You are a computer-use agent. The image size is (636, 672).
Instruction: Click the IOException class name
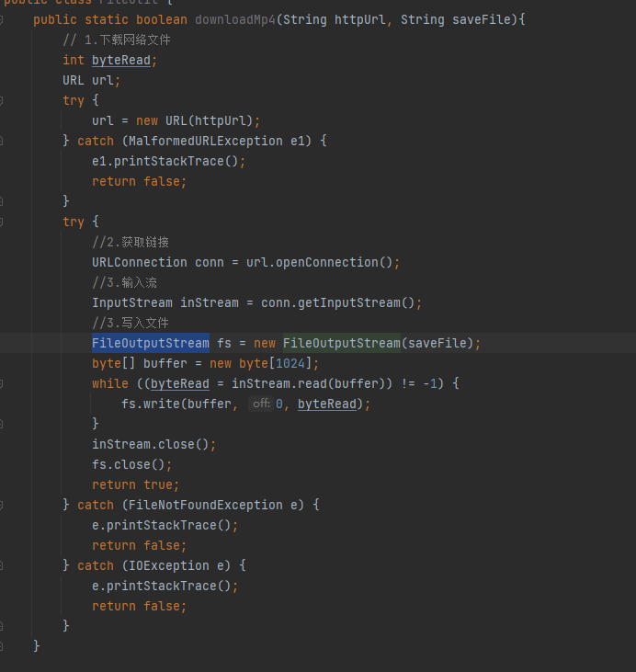tap(169, 565)
